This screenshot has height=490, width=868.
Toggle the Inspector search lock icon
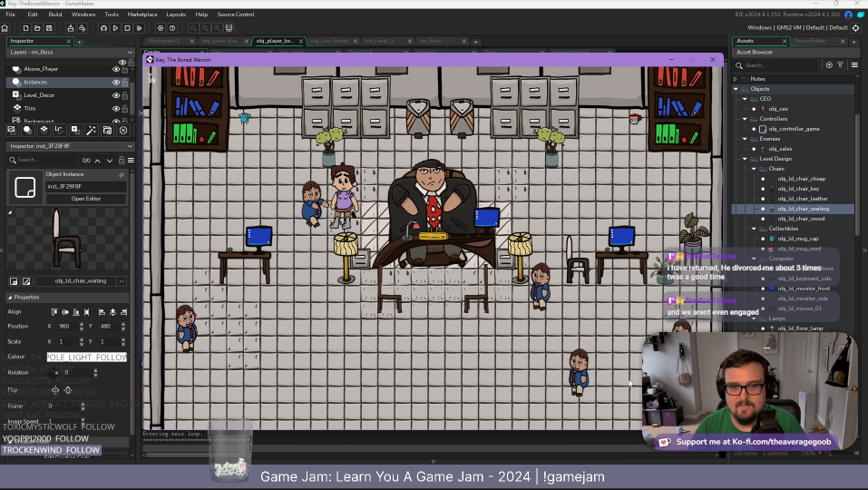(122, 161)
